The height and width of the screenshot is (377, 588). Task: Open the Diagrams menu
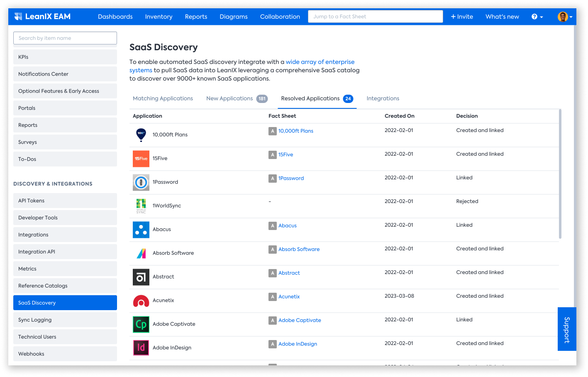pyautogui.click(x=234, y=17)
